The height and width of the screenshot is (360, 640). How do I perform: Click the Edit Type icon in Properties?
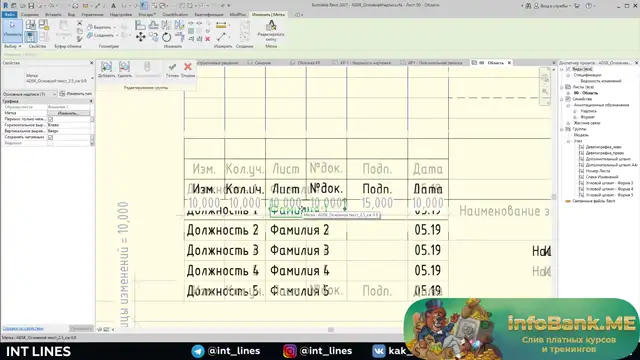pyautogui.click(x=62, y=94)
